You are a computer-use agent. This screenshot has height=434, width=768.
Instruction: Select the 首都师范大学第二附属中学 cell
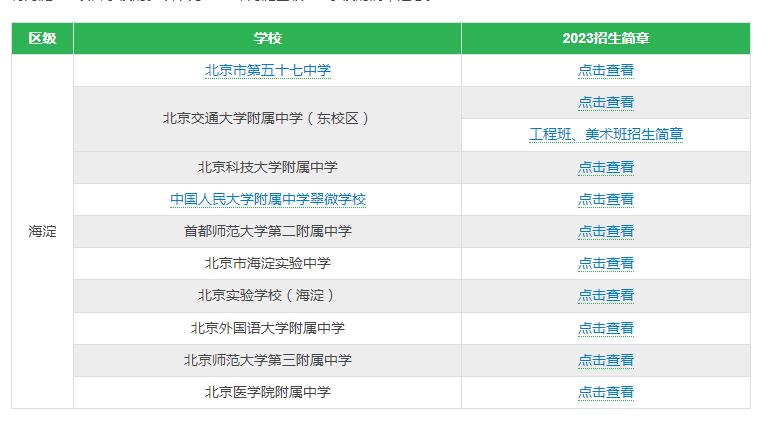[x=267, y=231]
